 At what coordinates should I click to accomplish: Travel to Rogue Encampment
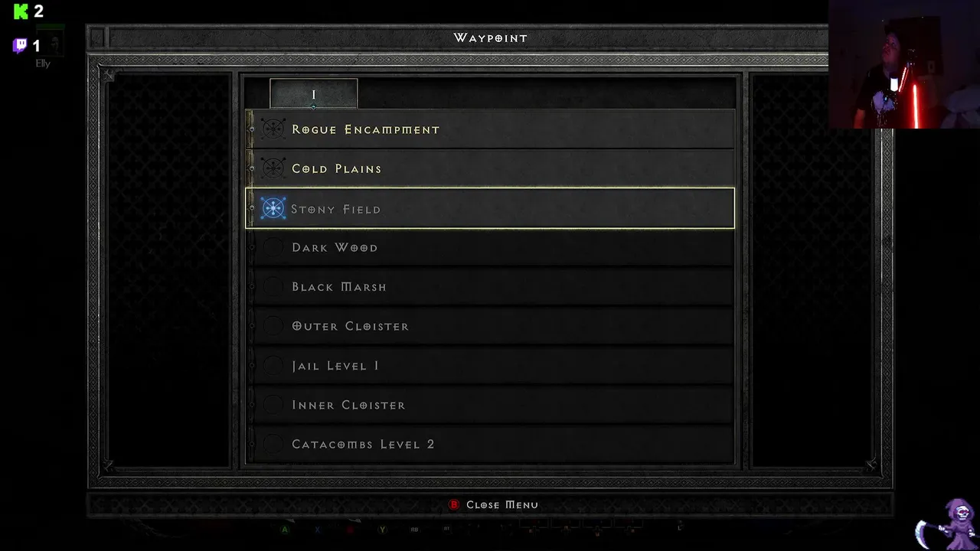click(490, 129)
